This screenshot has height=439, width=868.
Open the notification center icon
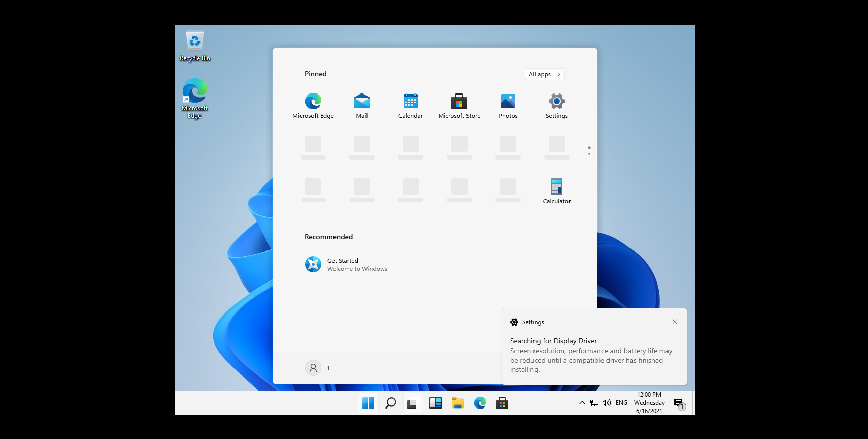(x=679, y=403)
